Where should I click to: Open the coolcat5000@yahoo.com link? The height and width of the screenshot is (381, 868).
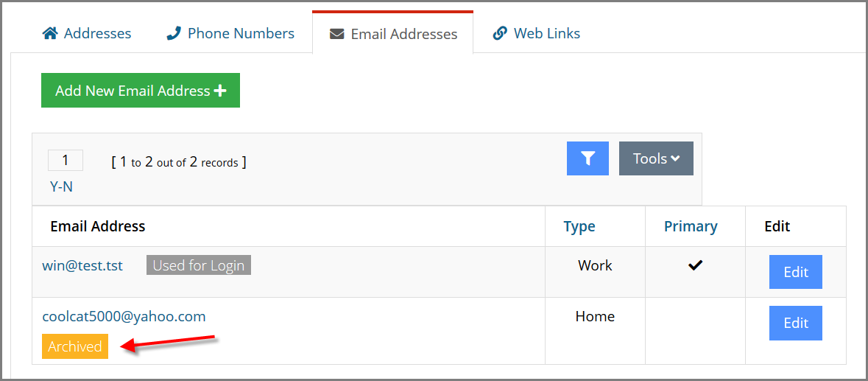point(124,317)
